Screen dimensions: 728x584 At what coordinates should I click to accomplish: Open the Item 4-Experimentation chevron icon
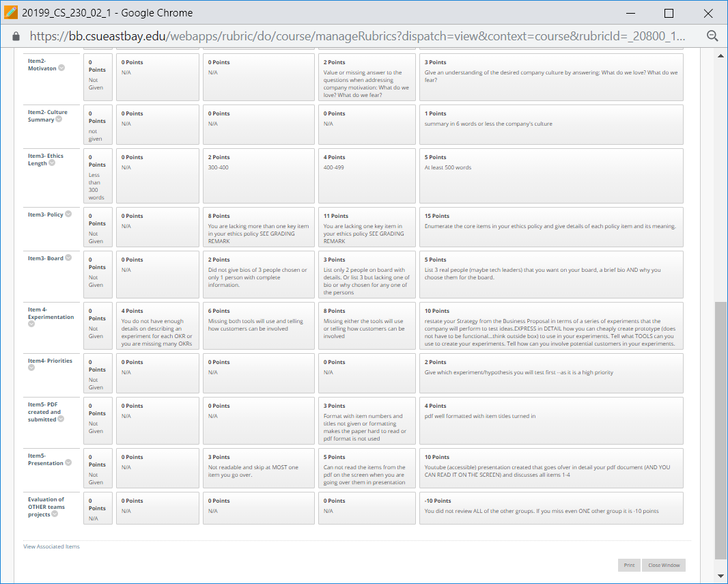click(31, 324)
